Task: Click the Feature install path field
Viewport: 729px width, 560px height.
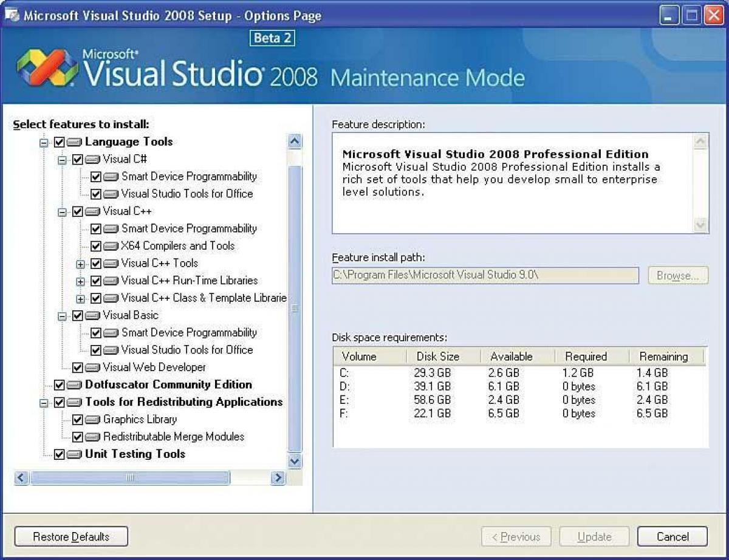Action: tap(485, 275)
